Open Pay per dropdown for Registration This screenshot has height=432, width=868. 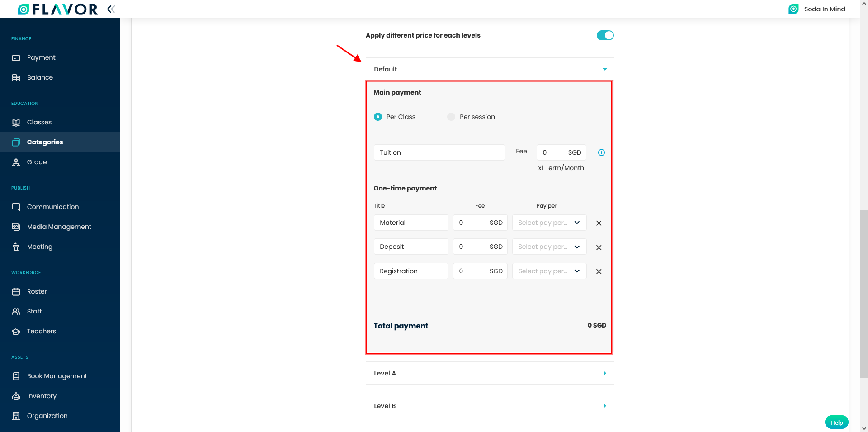549,271
